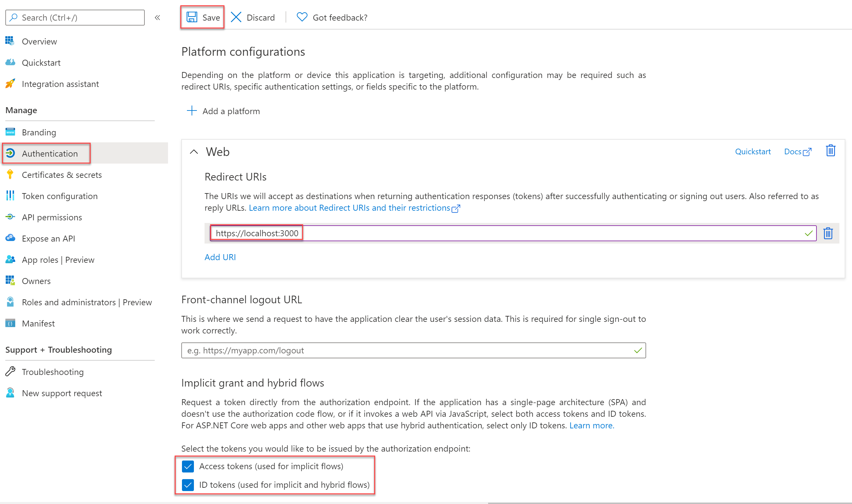Click the Branding sidebar icon
Screen dimensions: 852x504
point(11,132)
